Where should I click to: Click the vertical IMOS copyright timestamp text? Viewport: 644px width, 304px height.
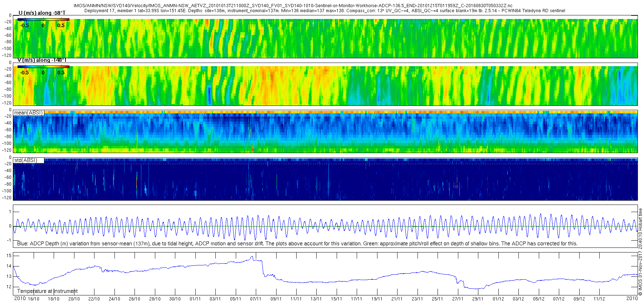[640, 252]
